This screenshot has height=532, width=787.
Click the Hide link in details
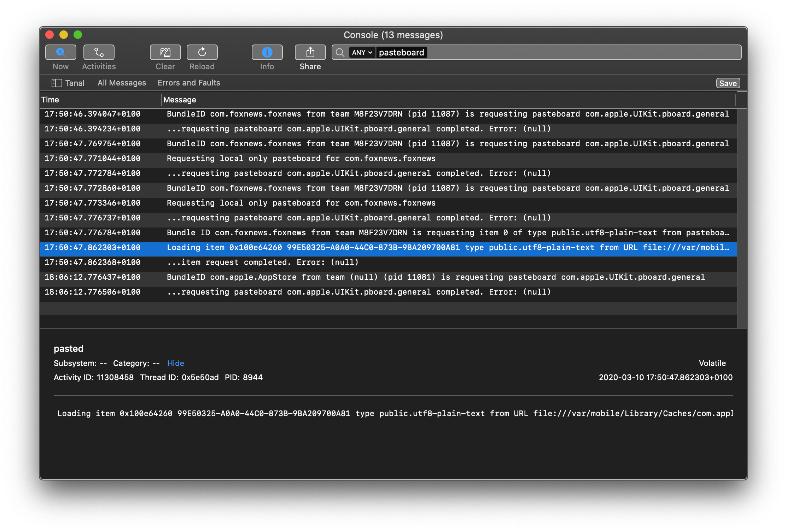[175, 363]
